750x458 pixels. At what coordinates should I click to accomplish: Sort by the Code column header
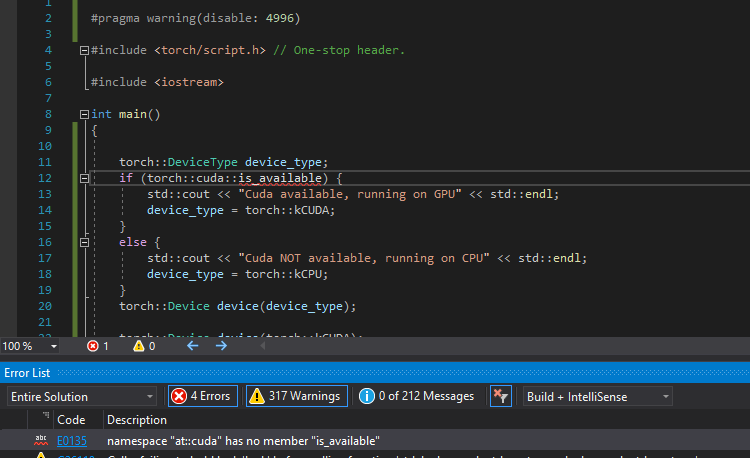tap(71, 420)
